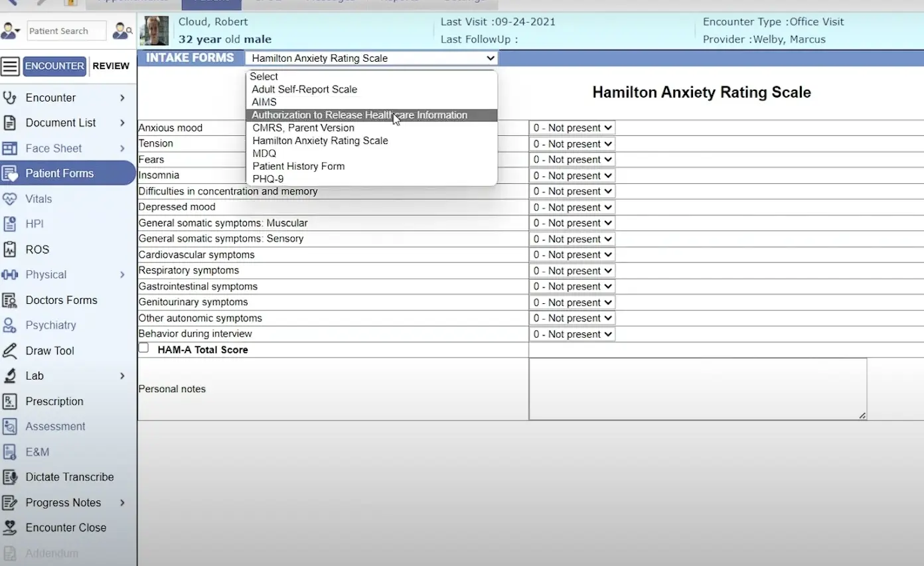Click the ROS sidebar icon

click(11, 249)
